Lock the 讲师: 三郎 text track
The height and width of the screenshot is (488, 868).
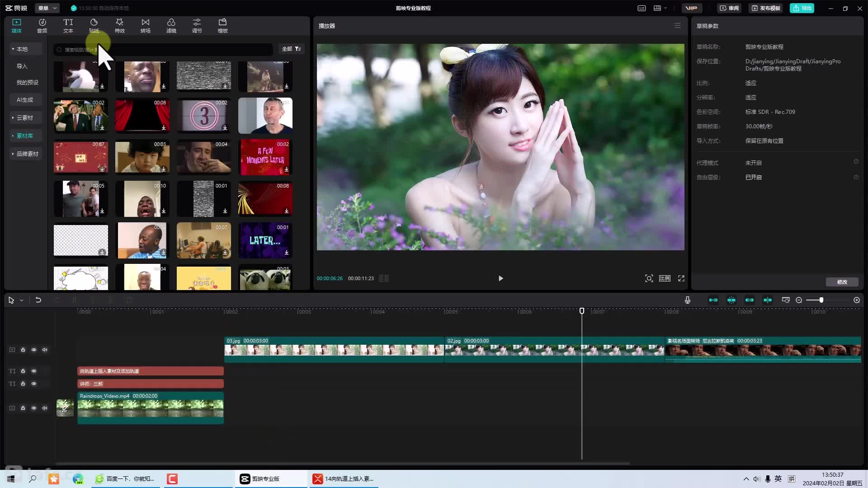(x=23, y=384)
